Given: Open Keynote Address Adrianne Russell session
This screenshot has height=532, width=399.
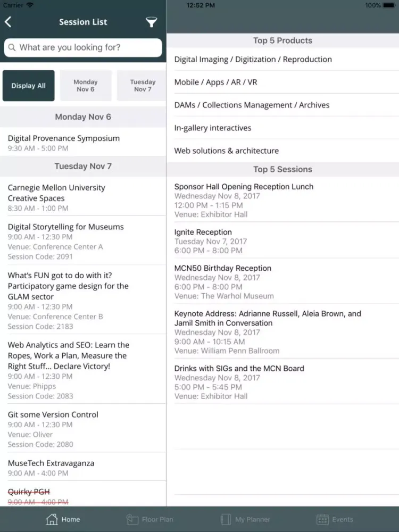Looking at the screenshot, I should (283, 331).
